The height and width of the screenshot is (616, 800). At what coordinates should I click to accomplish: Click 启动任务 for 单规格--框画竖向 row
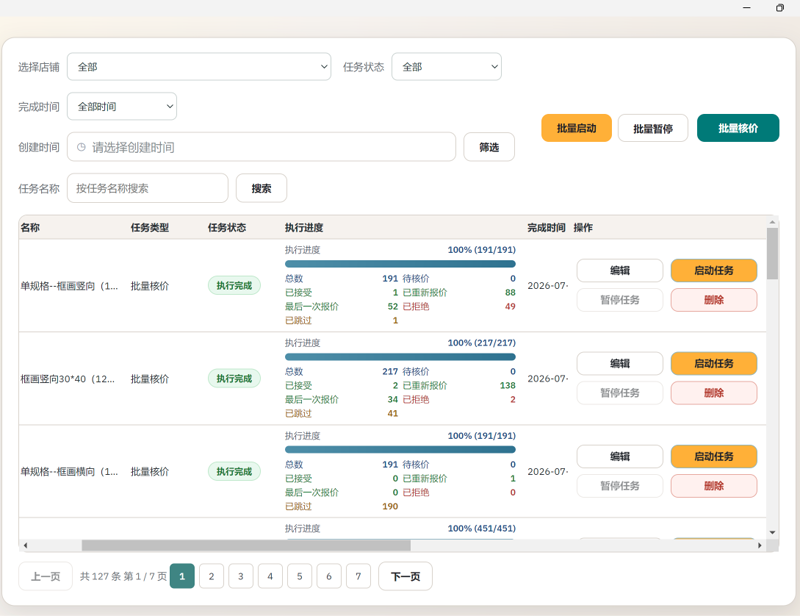pos(714,270)
